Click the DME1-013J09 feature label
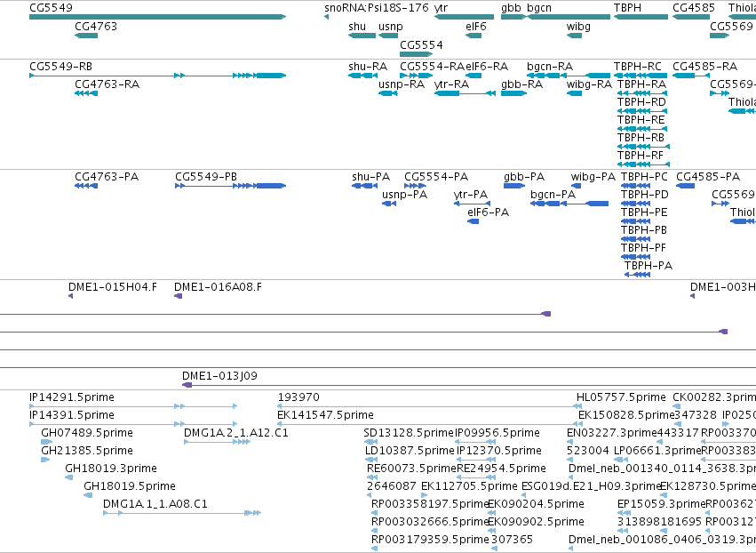This screenshot has height=553, width=756. 219,376
